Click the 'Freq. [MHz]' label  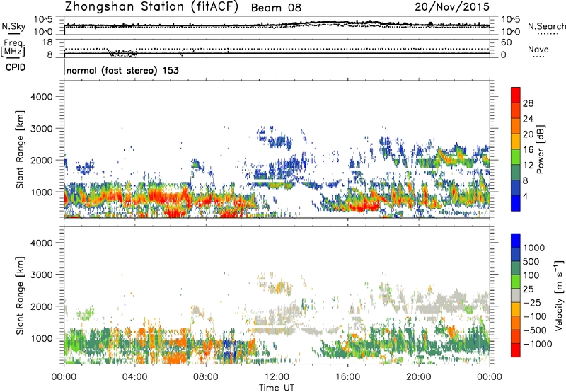point(13,47)
